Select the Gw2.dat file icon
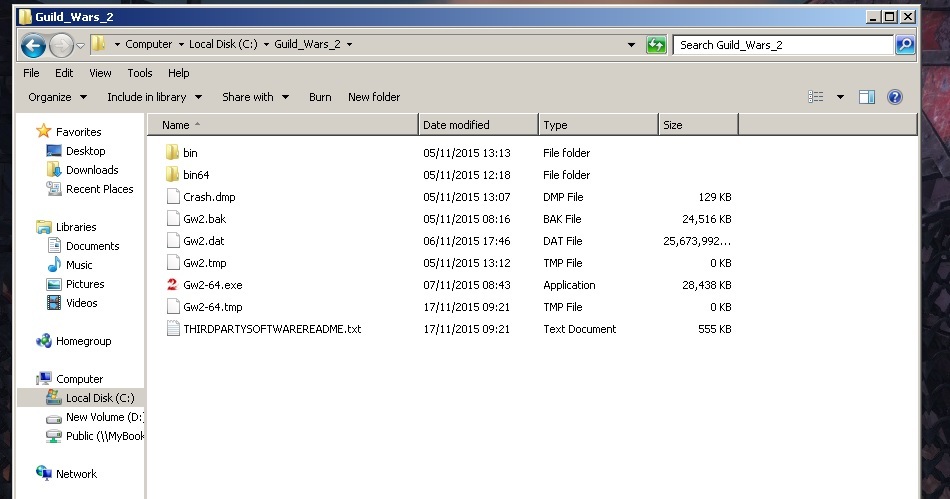950x499 pixels. point(173,241)
